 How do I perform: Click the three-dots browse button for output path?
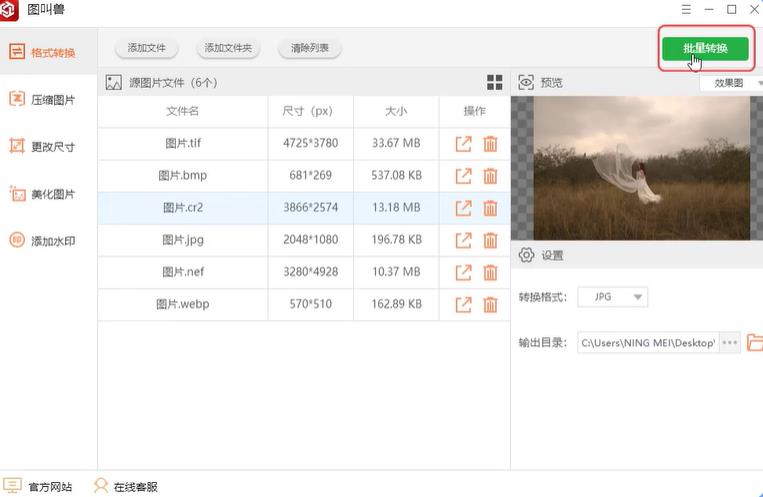pos(729,343)
